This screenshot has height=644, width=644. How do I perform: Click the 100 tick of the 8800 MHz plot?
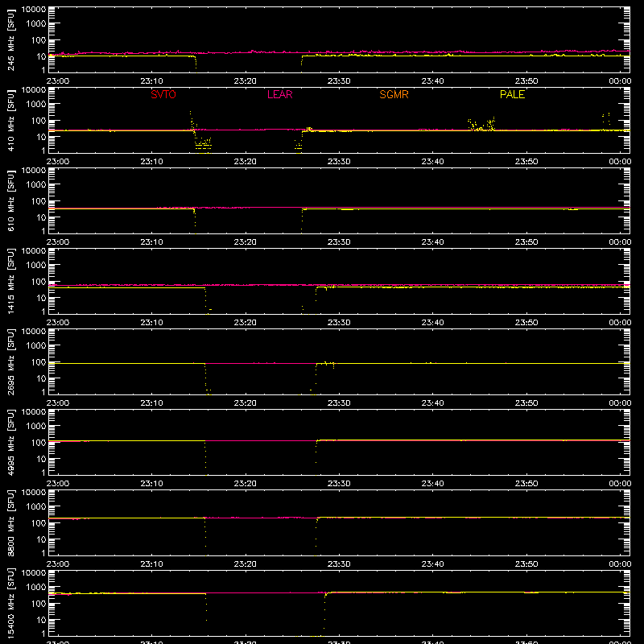pos(39,523)
